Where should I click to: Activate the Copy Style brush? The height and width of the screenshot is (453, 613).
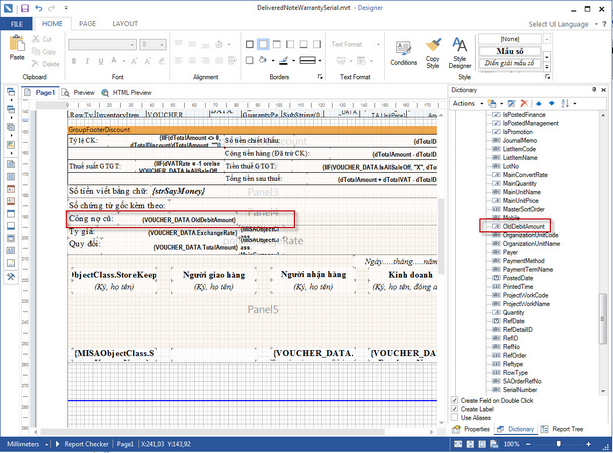tap(433, 53)
